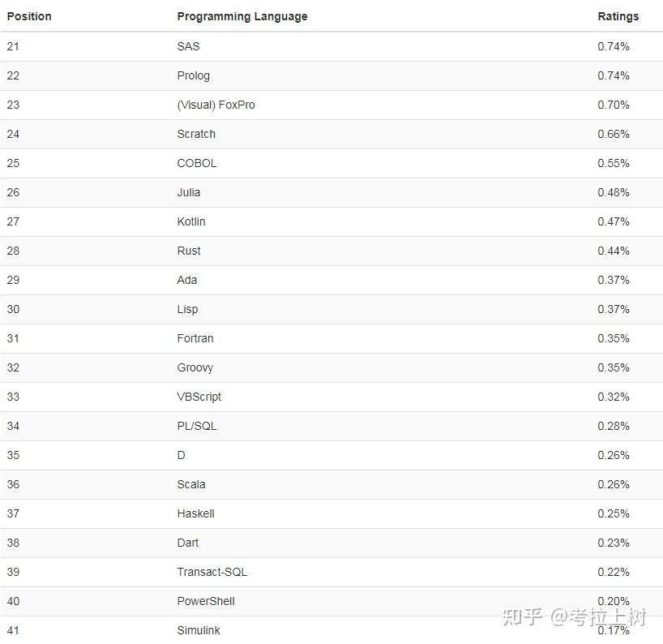
Task: Click the 0.37% rating for Ada
Action: [x=614, y=280]
